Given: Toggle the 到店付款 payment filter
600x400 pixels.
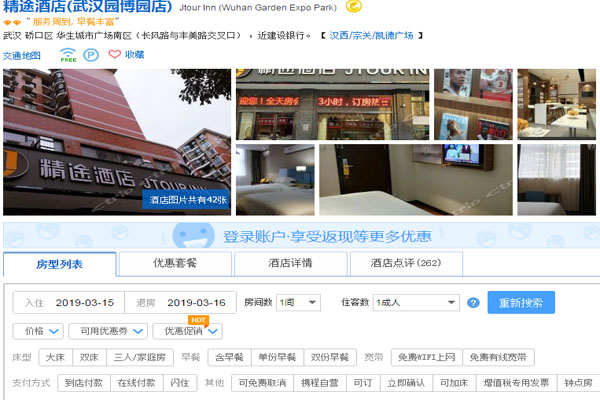Looking at the screenshot, I should pyautogui.click(x=84, y=383).
